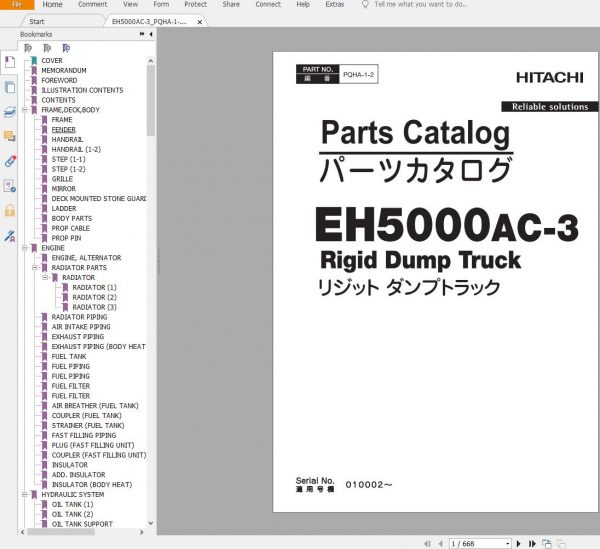Click the previous view icon in status bar
Image resolution: width=600 pixels, height=549 pixels.
[547, 544]
